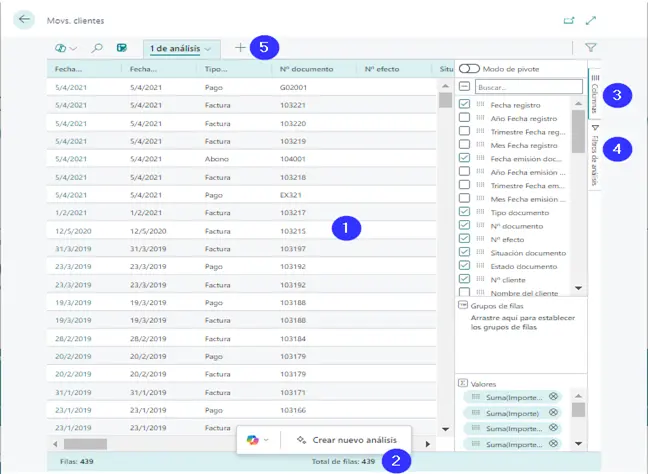This screenshot has height=474, width=648.
Task: Open the share page icon
Action: click(x=569, y=20)
